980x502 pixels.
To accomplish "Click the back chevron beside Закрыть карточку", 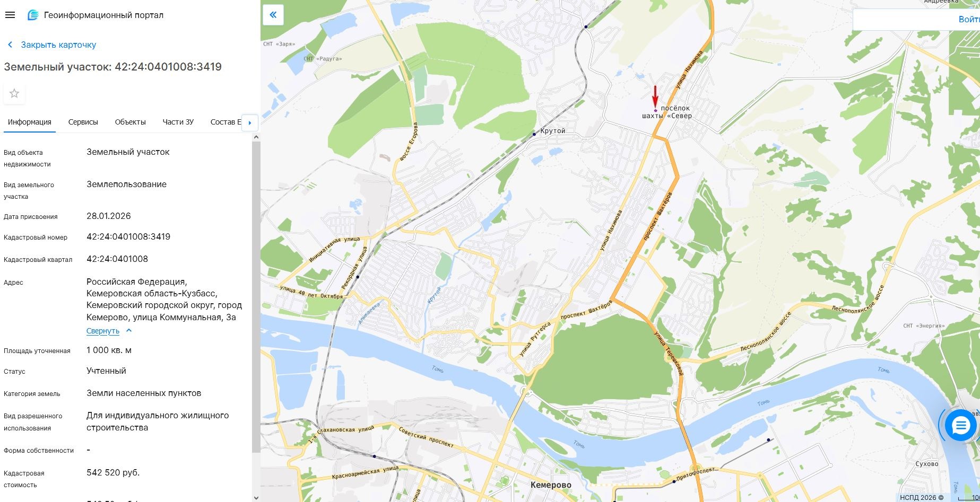I will (x=10, y=45).
